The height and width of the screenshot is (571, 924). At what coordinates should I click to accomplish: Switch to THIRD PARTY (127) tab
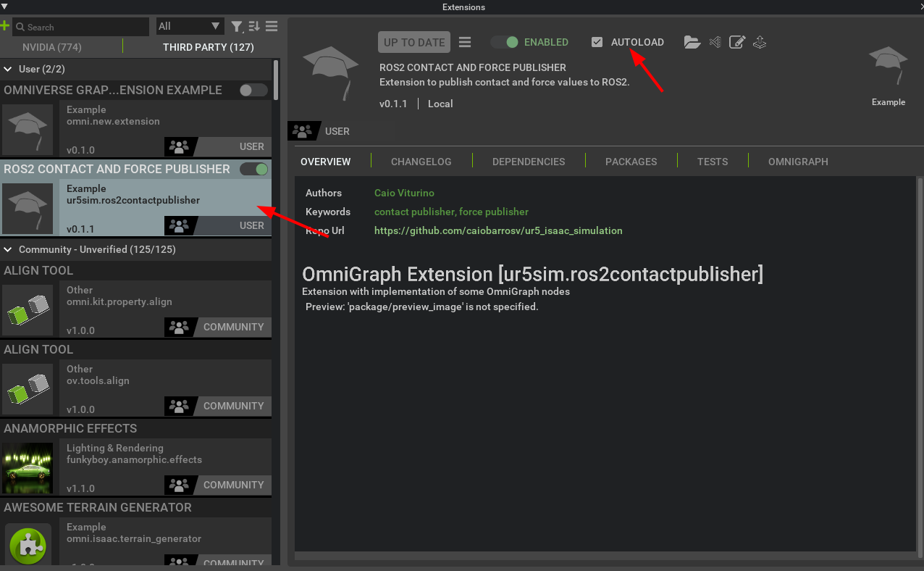(x=209, y=47)
